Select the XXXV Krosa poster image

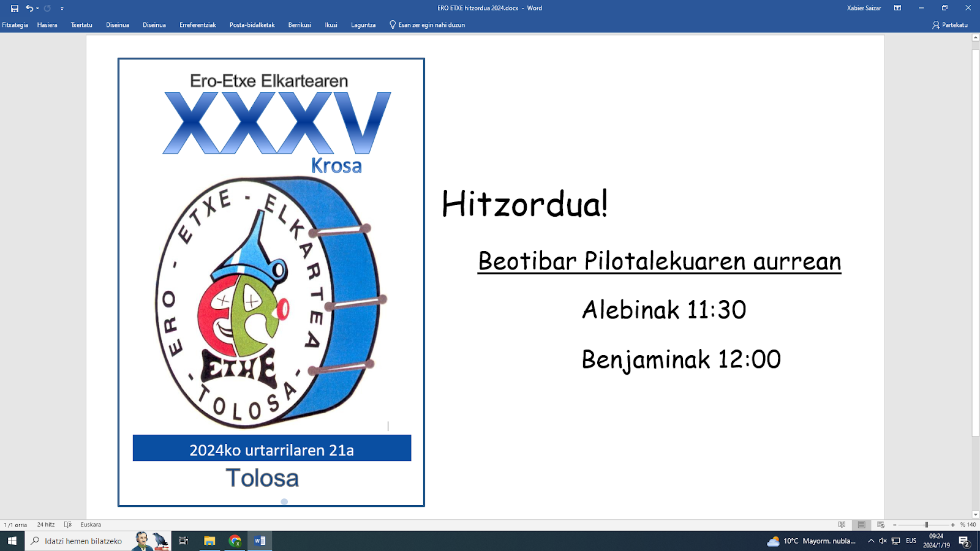271,282
